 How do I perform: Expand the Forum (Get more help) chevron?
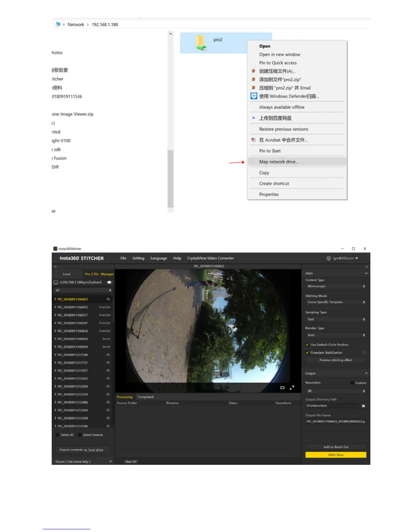click(110, 462)
